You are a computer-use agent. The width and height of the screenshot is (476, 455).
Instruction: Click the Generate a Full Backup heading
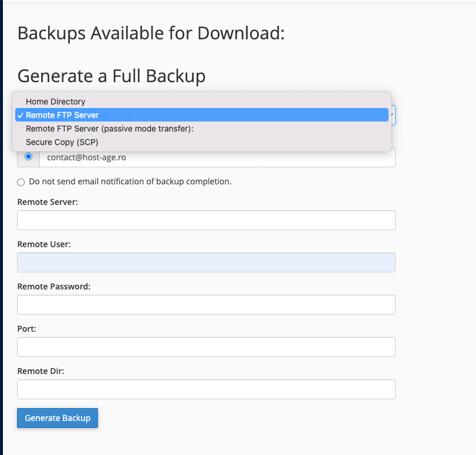tap(112, 76)
